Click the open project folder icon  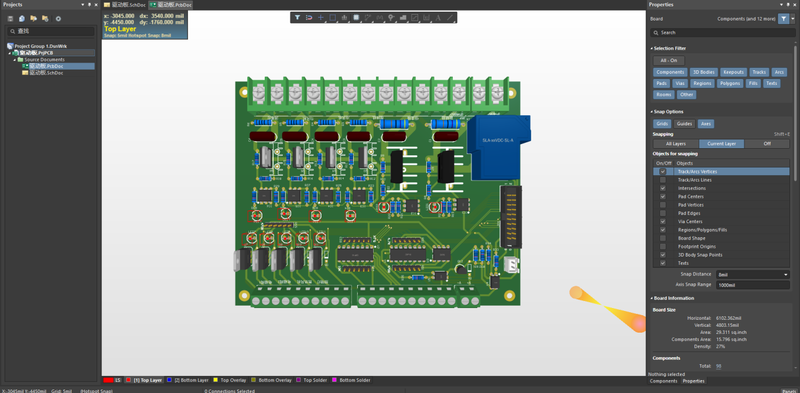click(x=34, y=18)
